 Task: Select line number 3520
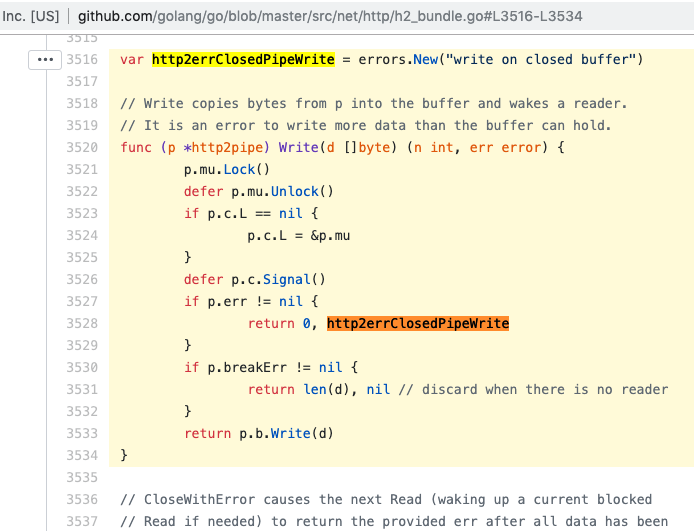coord(82,147)
